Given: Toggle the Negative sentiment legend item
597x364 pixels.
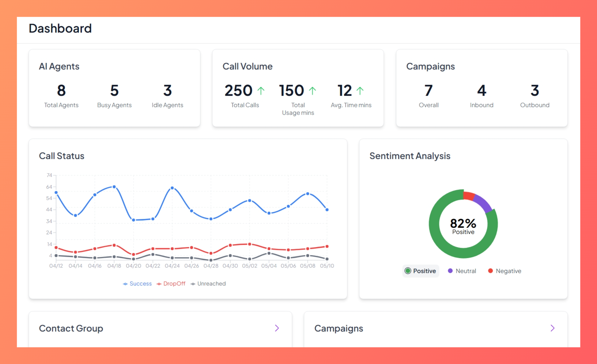Looking at the screenshot, I should pos(505,271).
